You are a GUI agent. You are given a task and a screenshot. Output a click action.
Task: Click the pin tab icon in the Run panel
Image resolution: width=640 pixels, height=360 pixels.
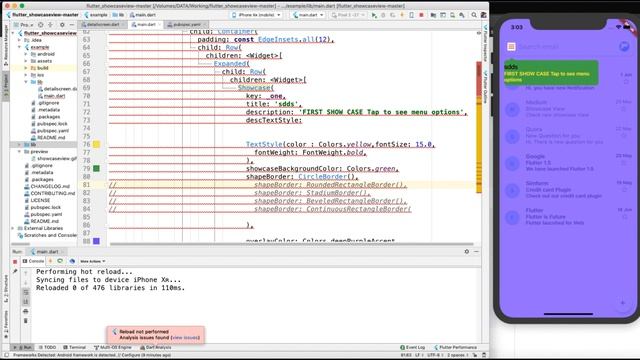pos(15,271)
